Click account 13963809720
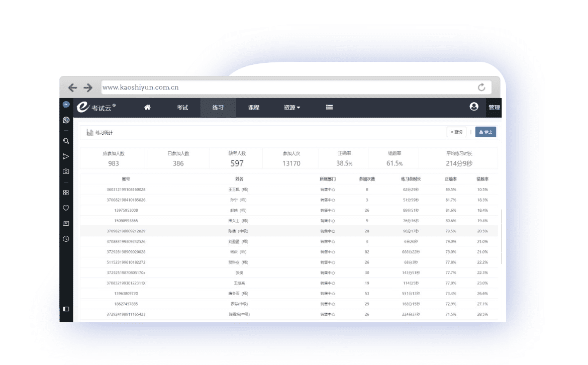 click(x=126, y=294)
